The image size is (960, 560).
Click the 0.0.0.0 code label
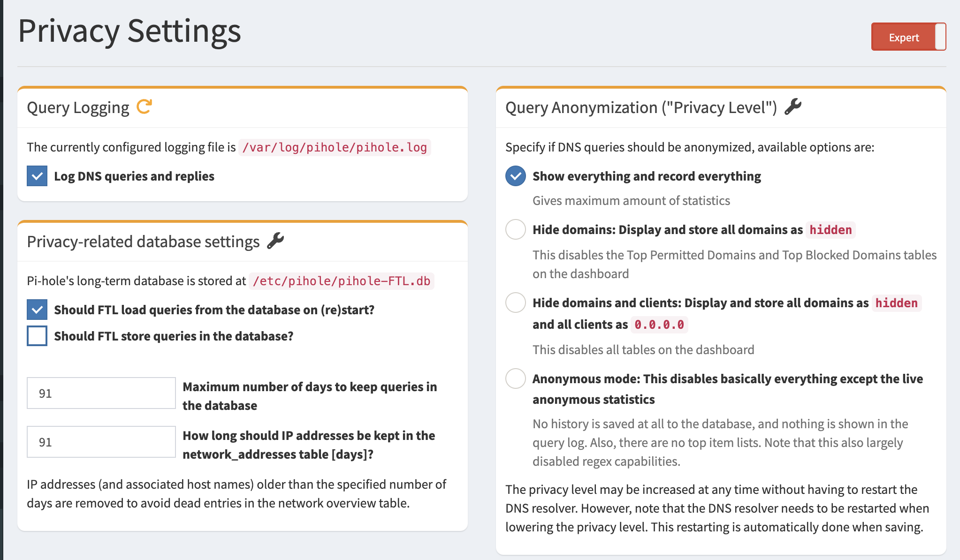(x=659, y=324)
